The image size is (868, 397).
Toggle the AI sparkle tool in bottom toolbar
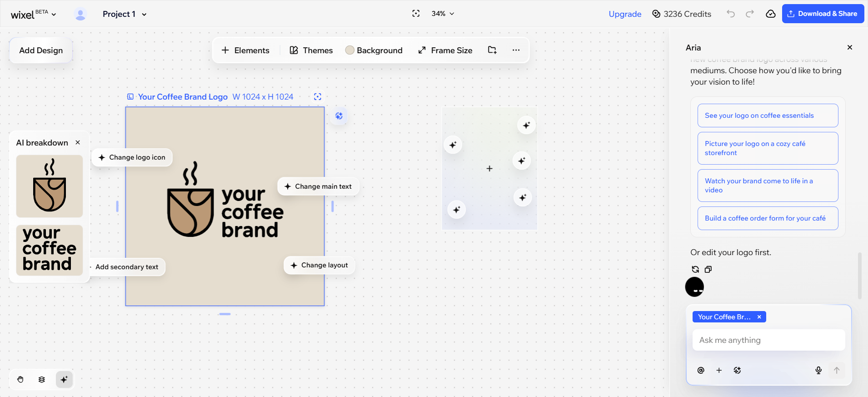point(64,379)
